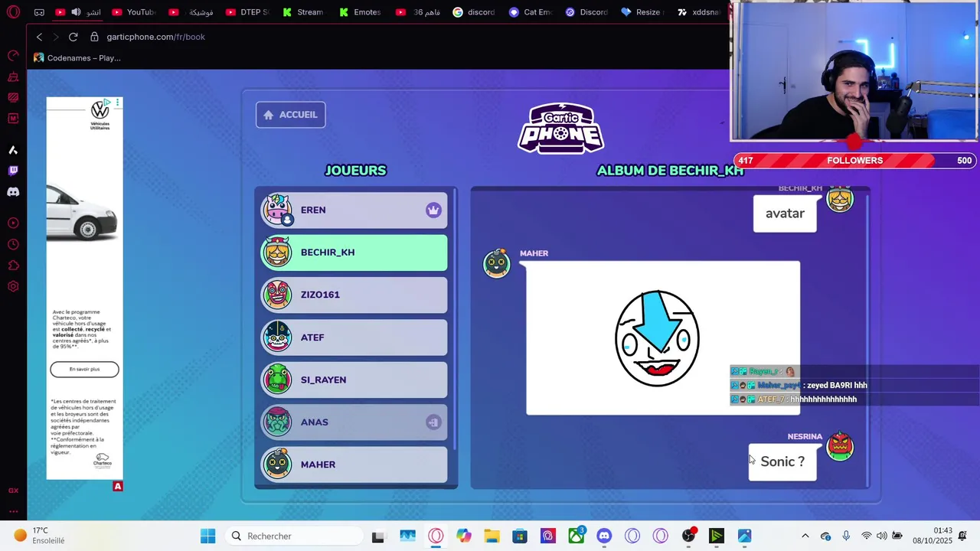
Task: Open the Xbox app in the taskbar
Action: (576, 536)
